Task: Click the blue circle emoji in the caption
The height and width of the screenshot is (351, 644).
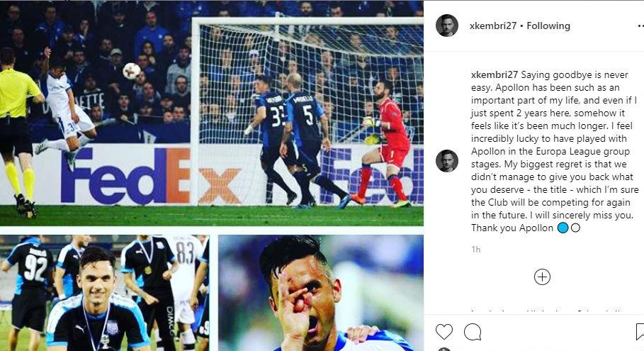Action: tap(563, 228)
